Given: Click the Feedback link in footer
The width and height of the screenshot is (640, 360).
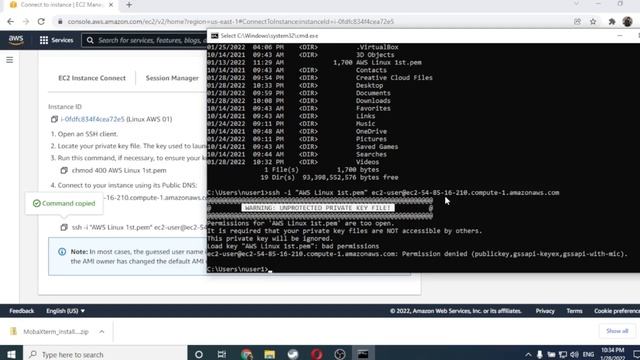Looking at the screenshot, I should pyautogui.click(x=22, y=311).
